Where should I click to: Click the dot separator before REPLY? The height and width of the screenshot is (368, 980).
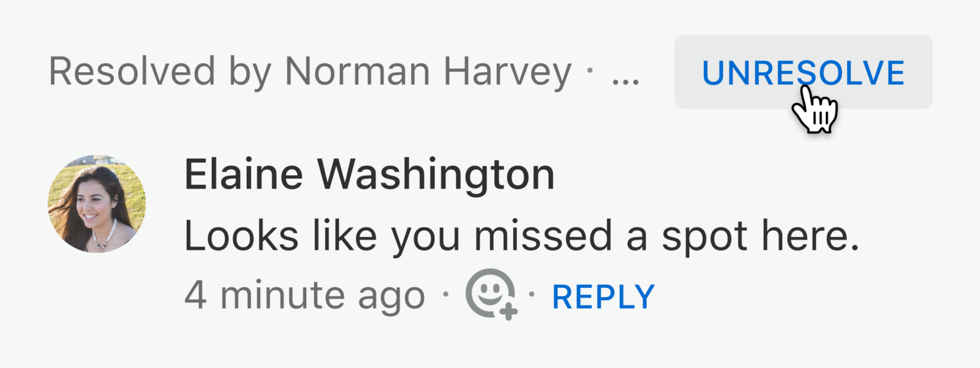tap(532, 295)
